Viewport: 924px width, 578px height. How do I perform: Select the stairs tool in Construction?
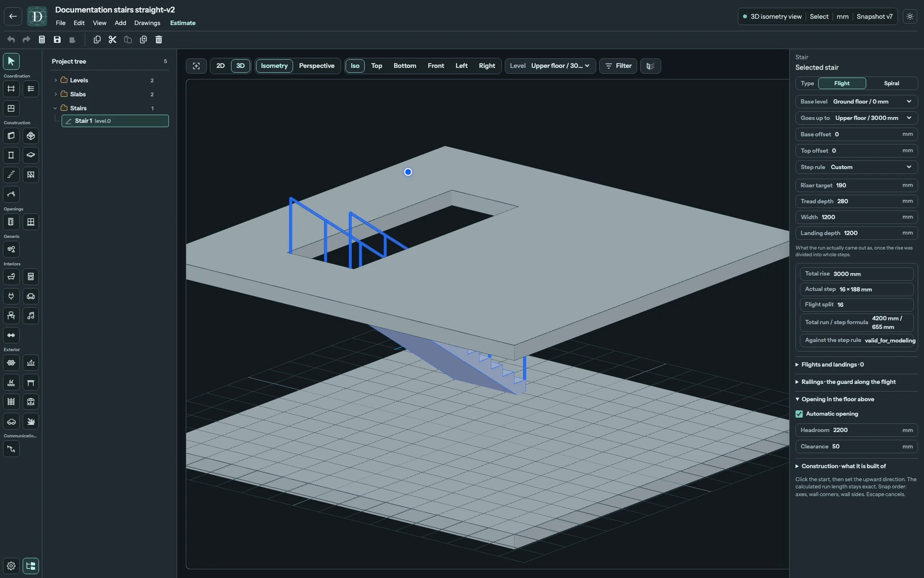pyautogui.click(x=11, y=175)
